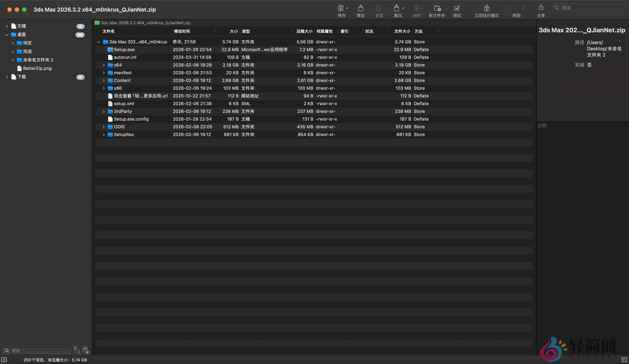Click the Add (增加) toolbar icon

[360, 8]
